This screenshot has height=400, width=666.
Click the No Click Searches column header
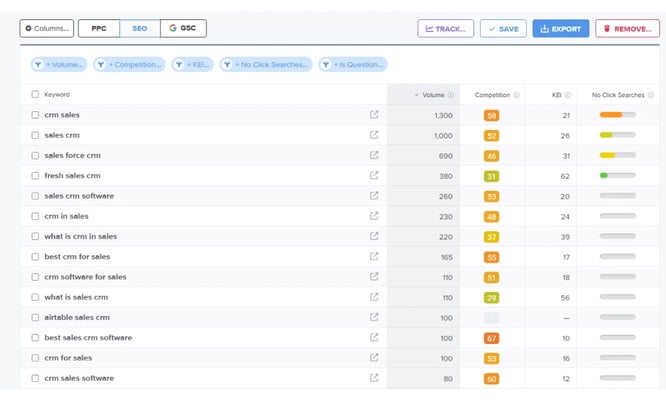[x=618, y=95]
